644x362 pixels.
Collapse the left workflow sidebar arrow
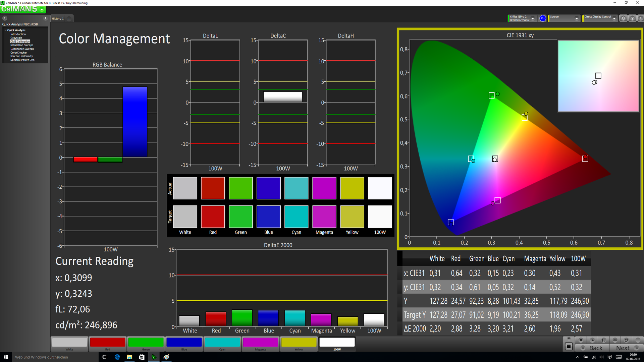point(46,18)
